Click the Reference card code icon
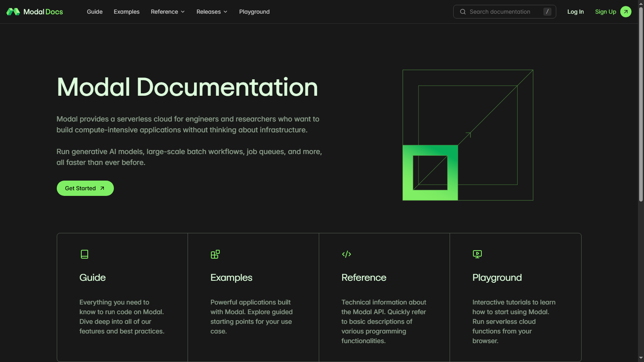Viewport: 644px width, 362px height. (347, 254)
